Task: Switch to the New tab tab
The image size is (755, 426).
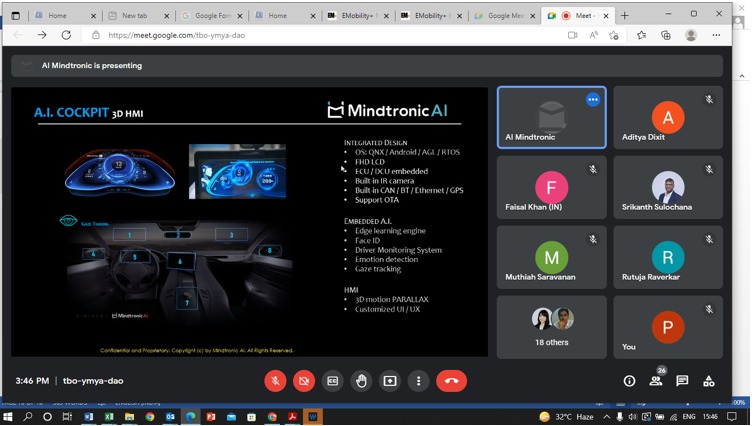Action: [138, 16]
